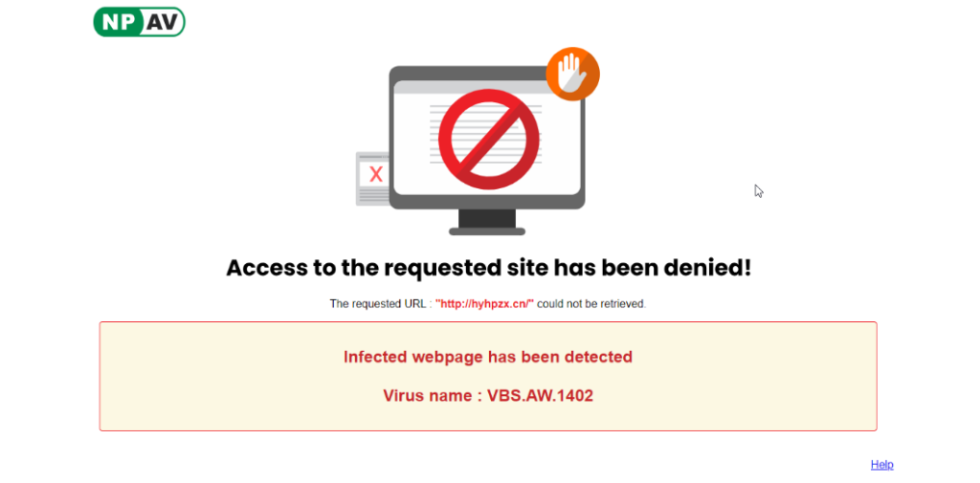Click 'Infected webpage has been detected' text
This screenshot has height=483, width=980.
click(488, 358)
